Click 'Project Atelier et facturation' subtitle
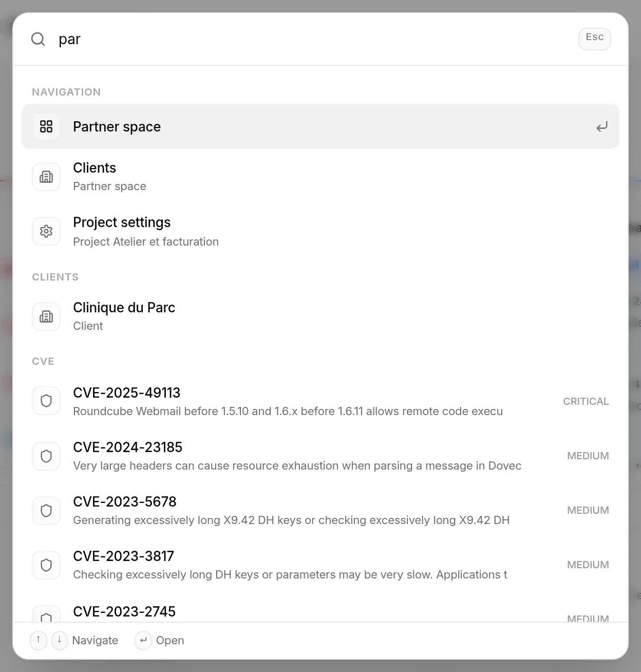The image size is (641, 672). tap(146, 241)
